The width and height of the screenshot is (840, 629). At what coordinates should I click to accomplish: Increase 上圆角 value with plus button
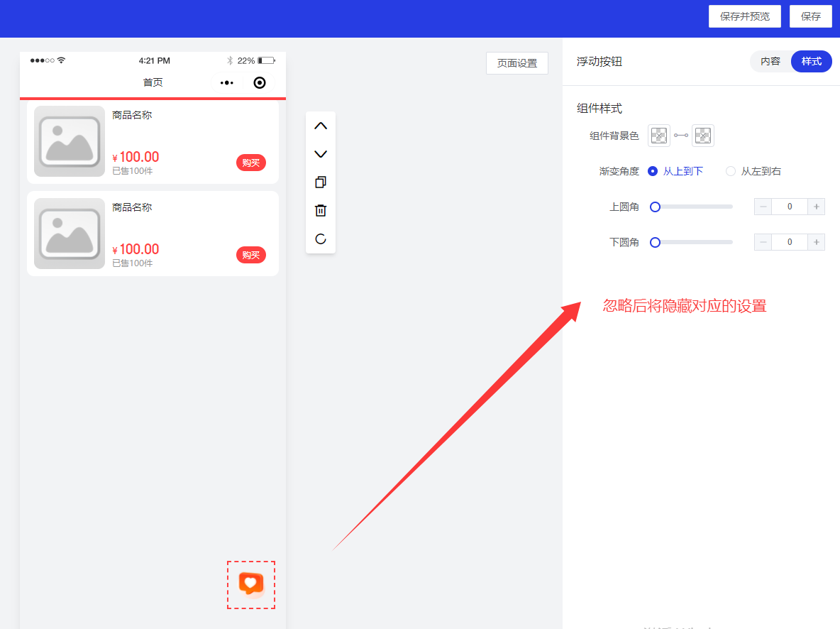(x=816, y=207)
